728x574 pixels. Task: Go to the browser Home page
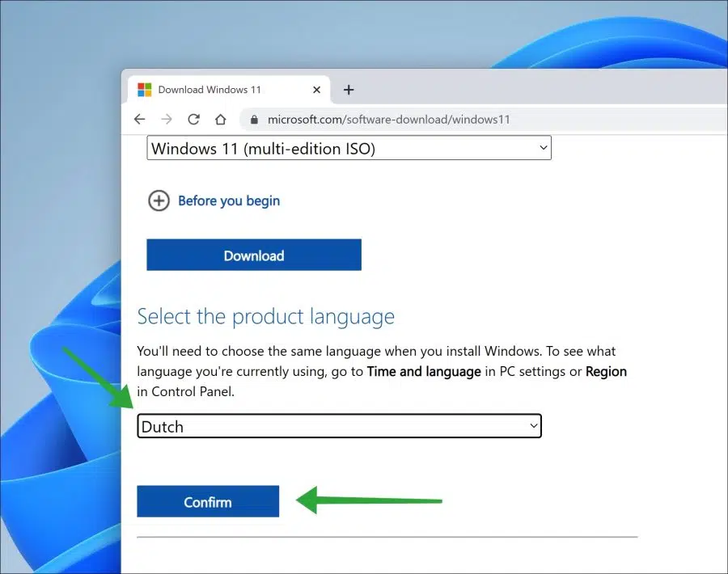[x=221, y=120]
